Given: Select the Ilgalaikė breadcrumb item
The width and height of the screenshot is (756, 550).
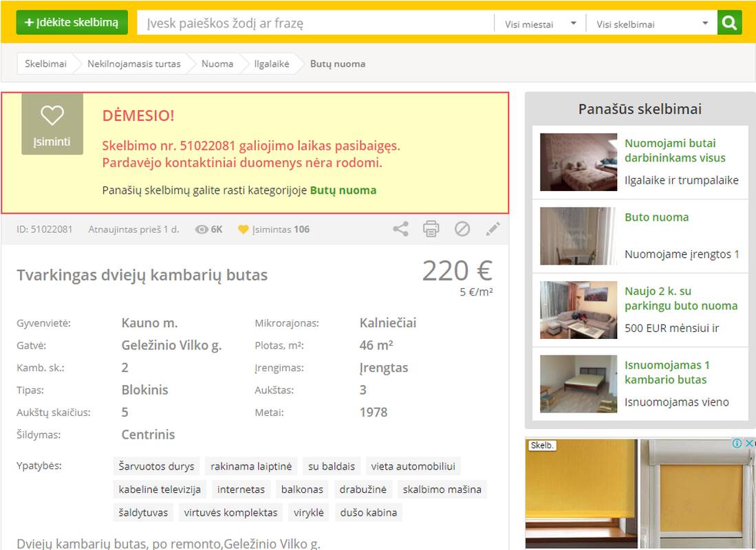Looking at the screenshot, I should (271, 64).
